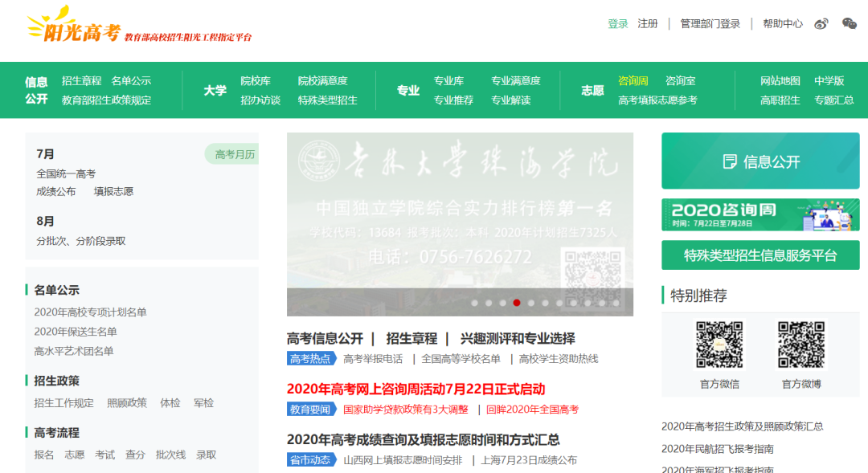The height and width of the screenshot is (473, 868).
Task: Open 国家助学贷款政策有3大调整 link
Action: [406, 410]
